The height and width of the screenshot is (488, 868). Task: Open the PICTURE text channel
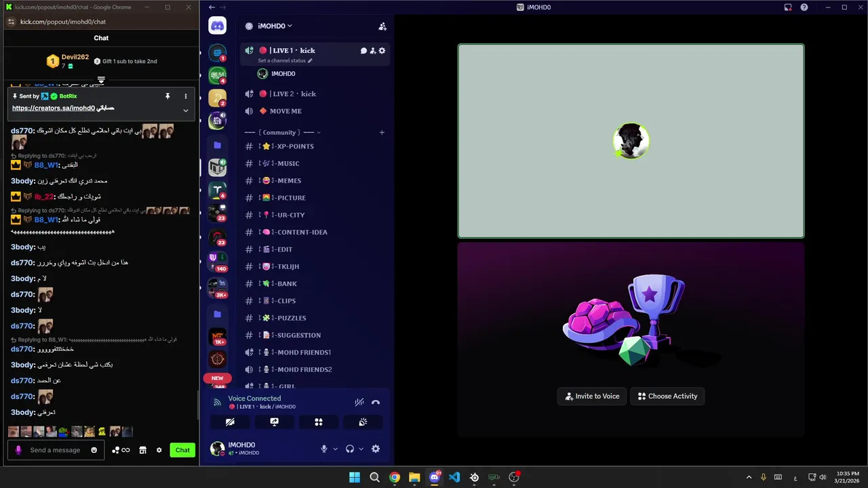tap(315, 198)
